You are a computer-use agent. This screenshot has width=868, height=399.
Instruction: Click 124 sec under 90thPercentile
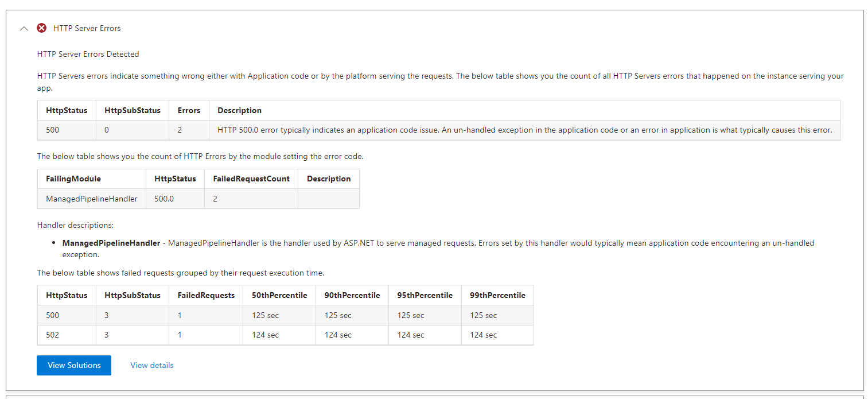(x=352, y=335)
